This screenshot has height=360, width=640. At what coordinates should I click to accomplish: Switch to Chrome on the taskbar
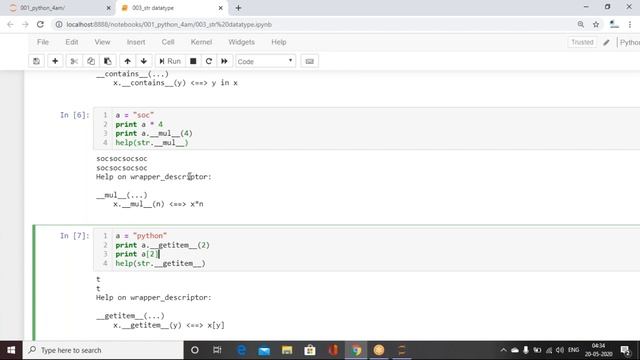356,350
